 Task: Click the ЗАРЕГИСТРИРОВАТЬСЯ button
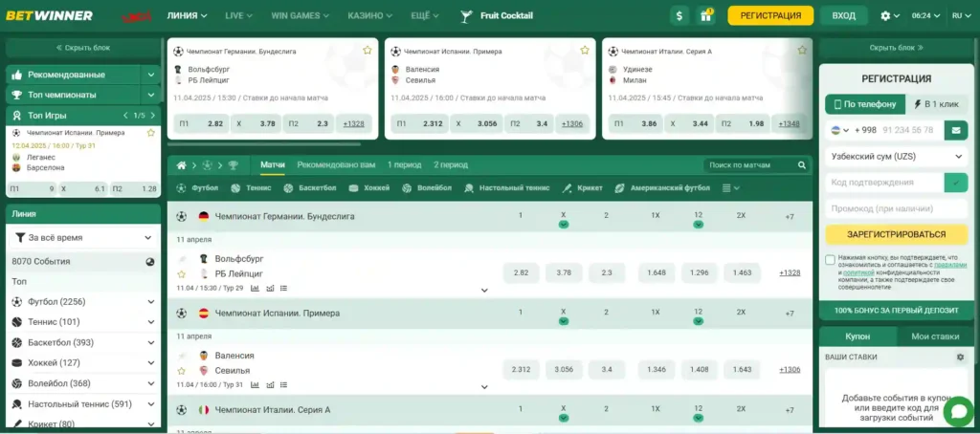click(x=896, y=235)
